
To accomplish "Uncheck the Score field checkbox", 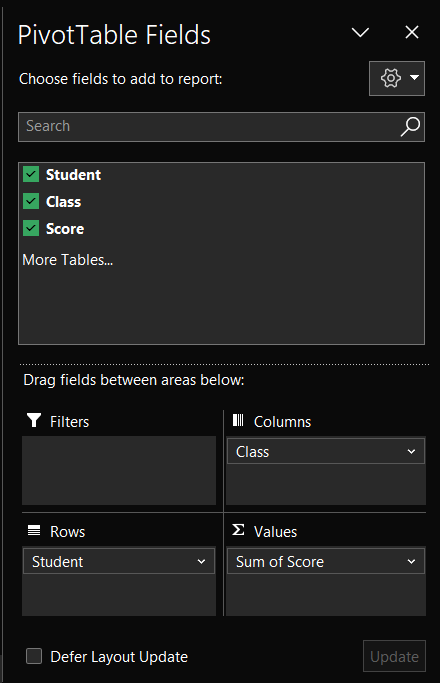I will (31, 228).
